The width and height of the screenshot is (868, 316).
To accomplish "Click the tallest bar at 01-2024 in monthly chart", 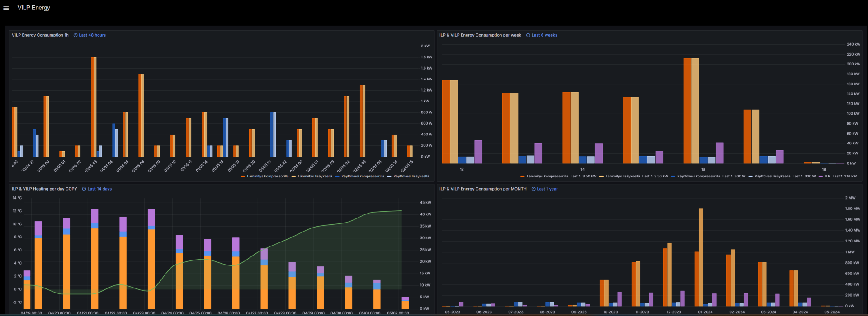I will click(701, 257).
